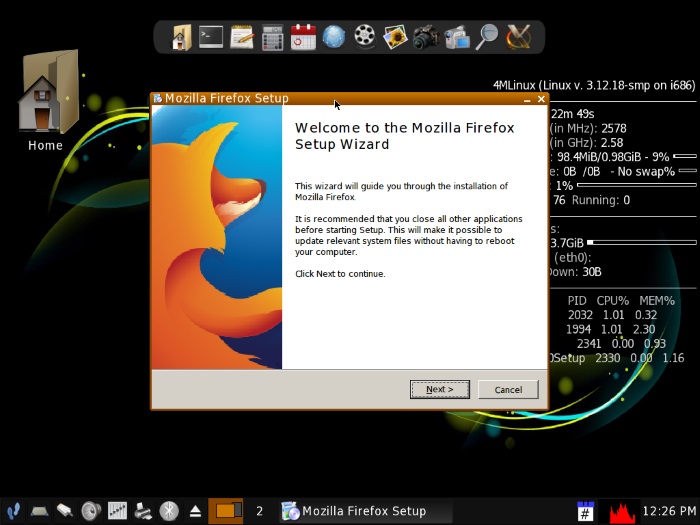Screen dimensions: 700x525
Task: Click the Mozilla Firefox Setup taskbar entry
Action: 365,511
